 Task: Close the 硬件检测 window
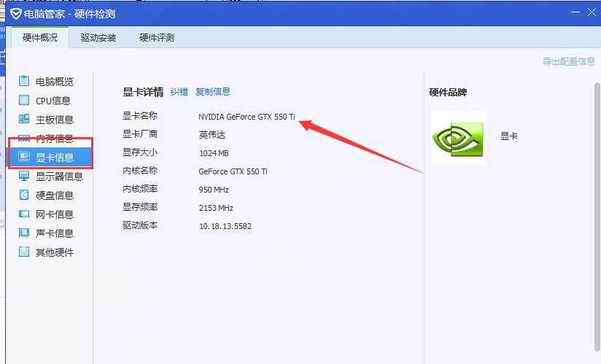592,12
